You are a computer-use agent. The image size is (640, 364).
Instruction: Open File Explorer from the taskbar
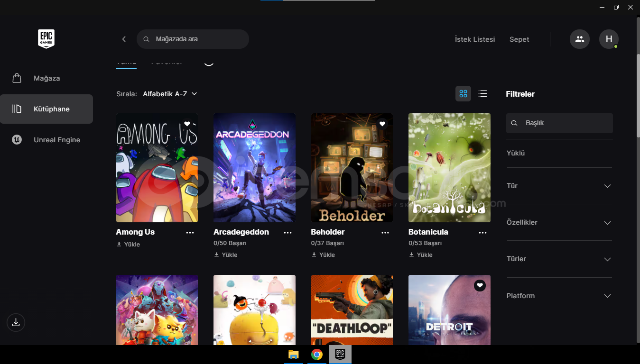pyautogui.click(x=294, y=355)
